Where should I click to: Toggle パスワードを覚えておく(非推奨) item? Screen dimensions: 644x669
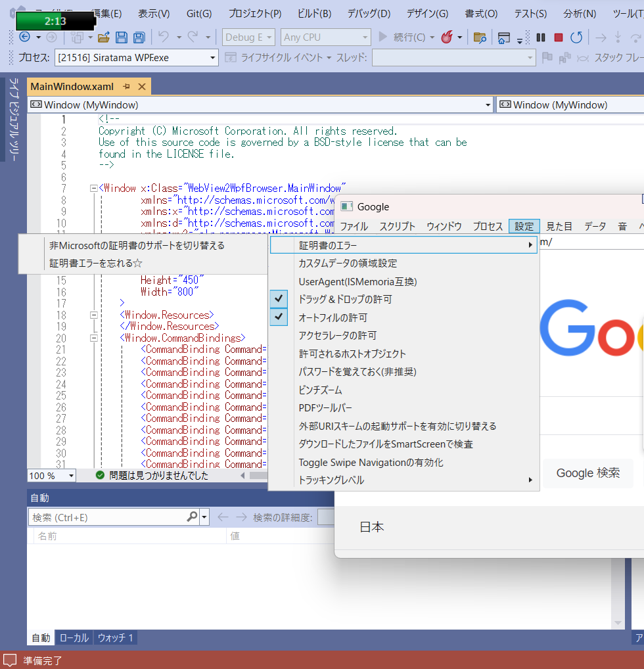[403, 371]
